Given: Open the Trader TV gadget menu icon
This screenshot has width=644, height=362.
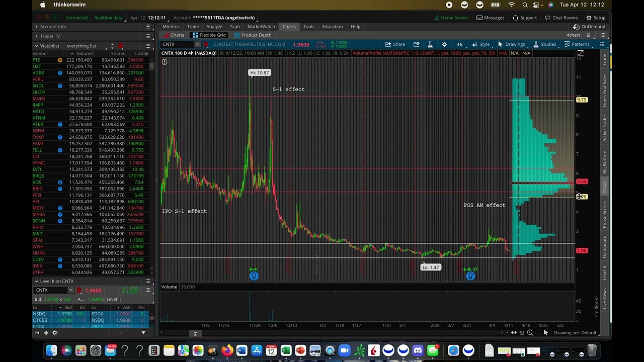Looking at the screenshot, I should pos(148,36).
